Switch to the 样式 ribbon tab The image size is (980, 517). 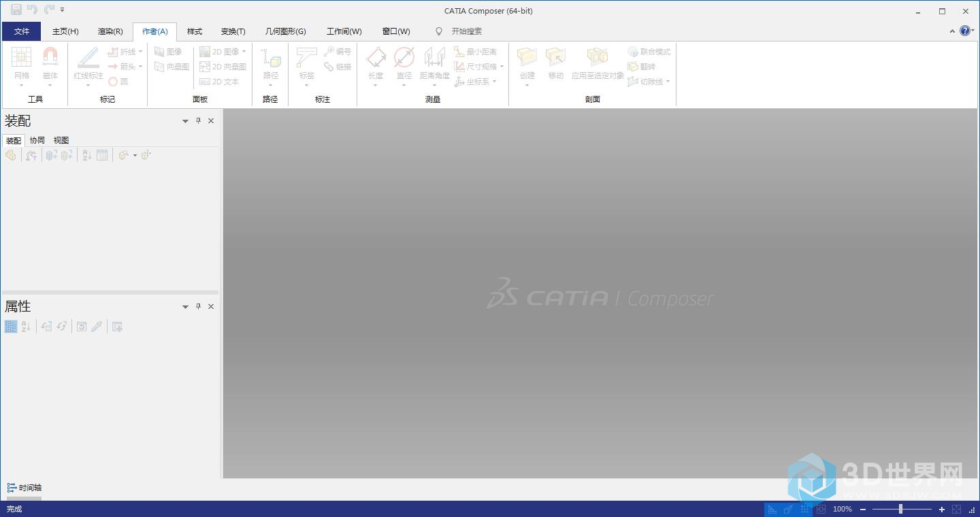(x=195, y=31)
